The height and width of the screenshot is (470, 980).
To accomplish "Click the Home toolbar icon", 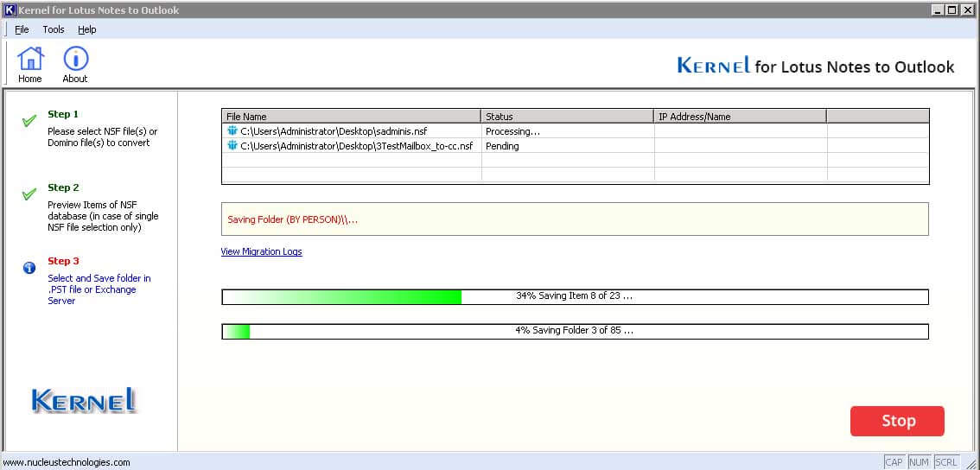I will point(30,60).
